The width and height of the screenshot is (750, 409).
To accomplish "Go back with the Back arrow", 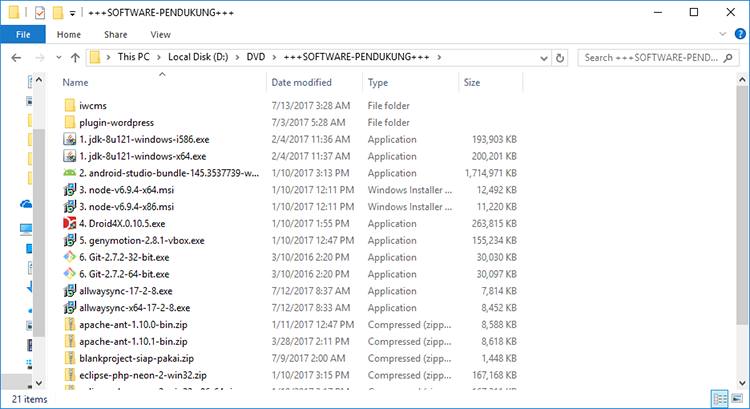I will (x=16, y=58).
